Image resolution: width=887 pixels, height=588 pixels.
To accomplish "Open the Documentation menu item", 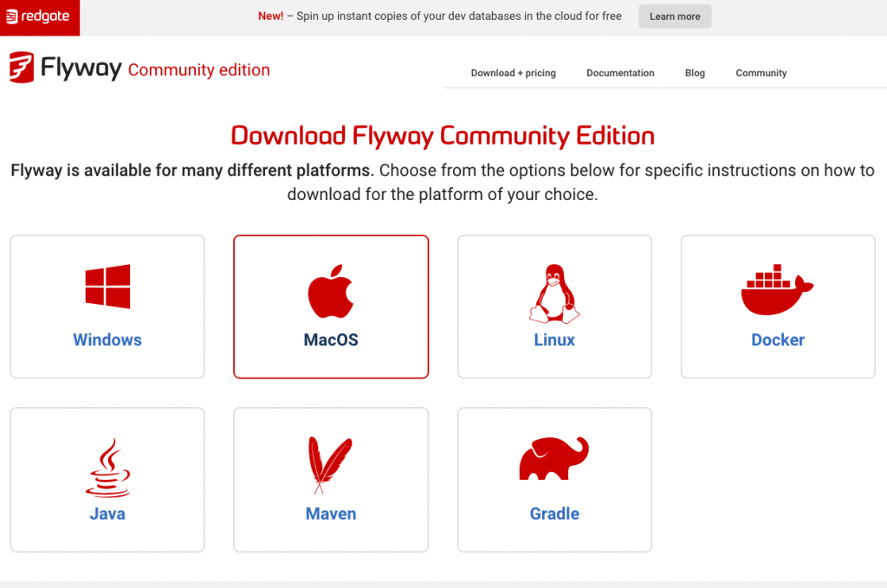I will pos(620,73).
